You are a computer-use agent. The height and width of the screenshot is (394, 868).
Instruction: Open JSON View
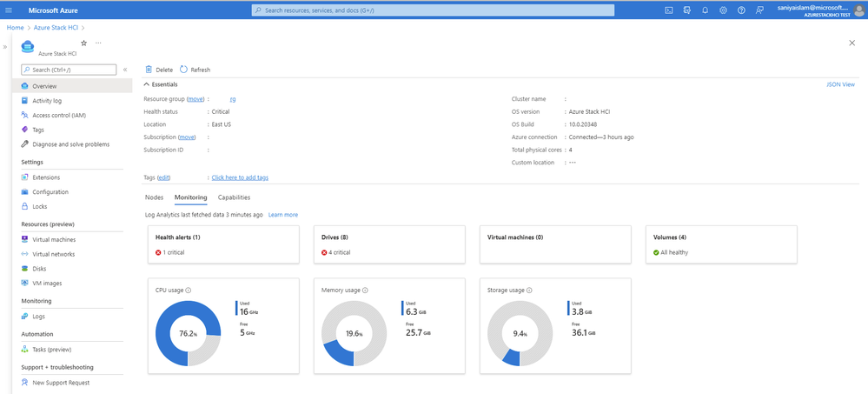tap(840, 84)
